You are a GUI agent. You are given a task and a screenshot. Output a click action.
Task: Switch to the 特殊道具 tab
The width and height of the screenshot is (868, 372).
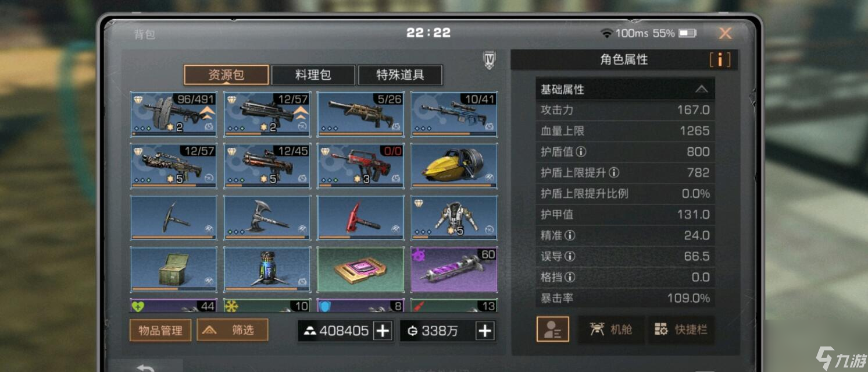(x=401, y=75)
